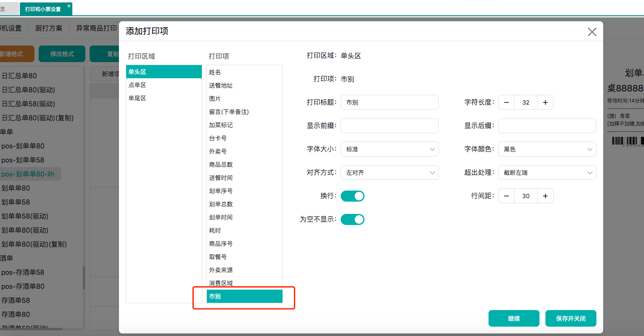Select 取餐号 print item
Image resolution: width=644 pixels, height=336 pixels.
[x=245, y=257]
